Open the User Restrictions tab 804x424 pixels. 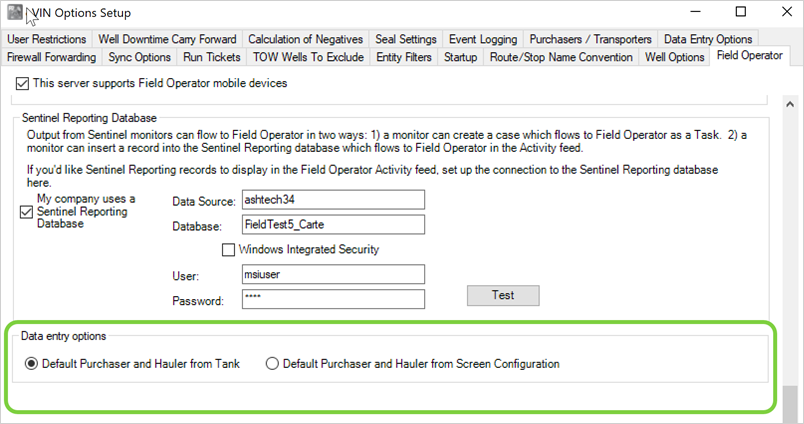[x=46, y=39]
